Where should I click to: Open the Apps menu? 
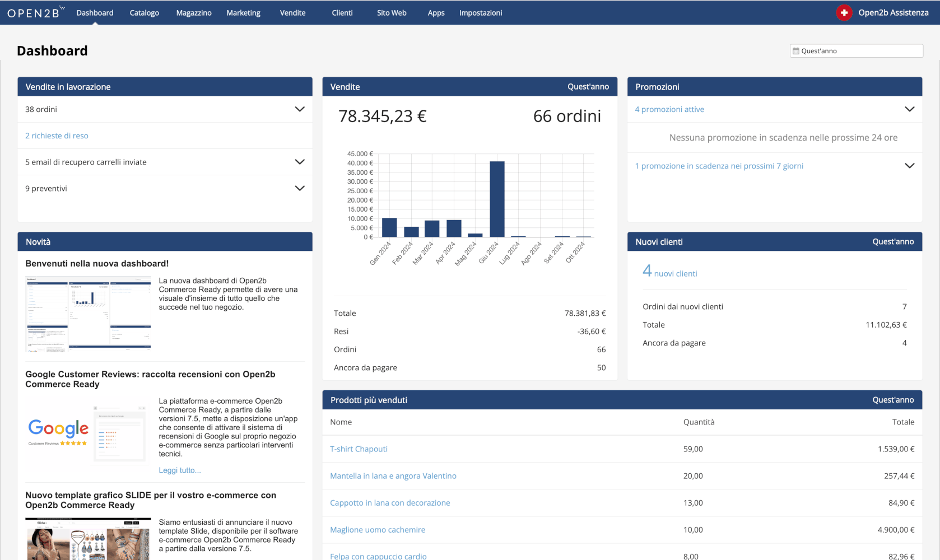point(436,13)
